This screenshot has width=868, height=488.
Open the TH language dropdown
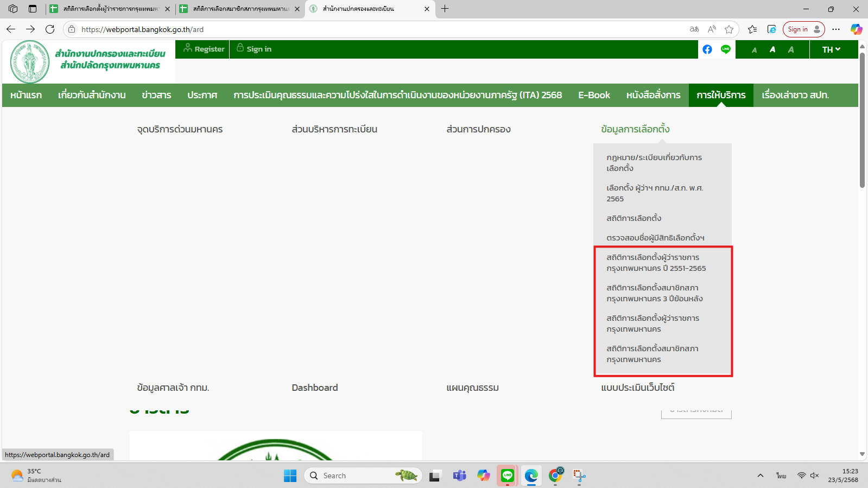click(x=831, y=49)
